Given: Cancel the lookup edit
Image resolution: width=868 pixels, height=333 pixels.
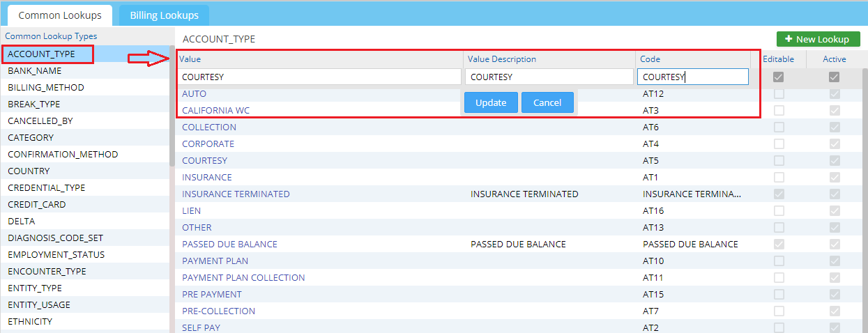Looking at the screenshot, I should [x=547, y=102].
